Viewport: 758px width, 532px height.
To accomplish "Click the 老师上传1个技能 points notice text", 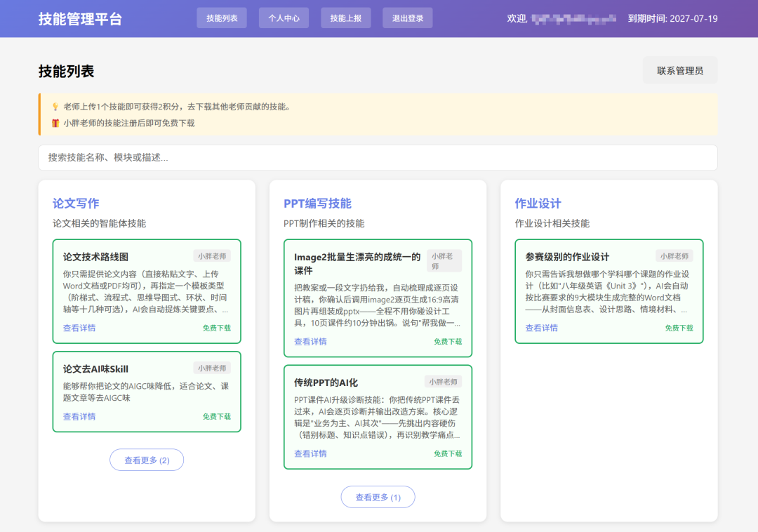I will coord(178,107).
